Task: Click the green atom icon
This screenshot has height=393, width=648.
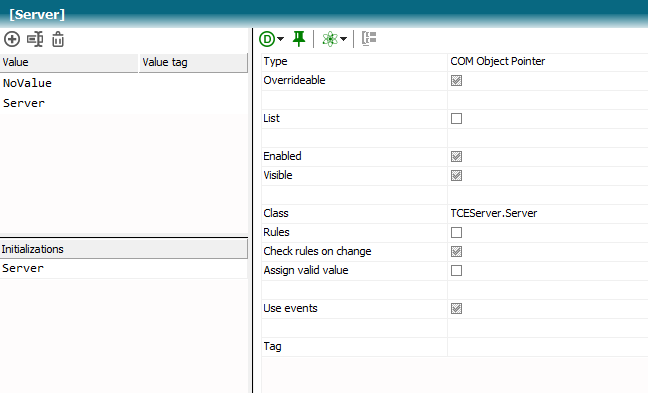Action: 330,39
